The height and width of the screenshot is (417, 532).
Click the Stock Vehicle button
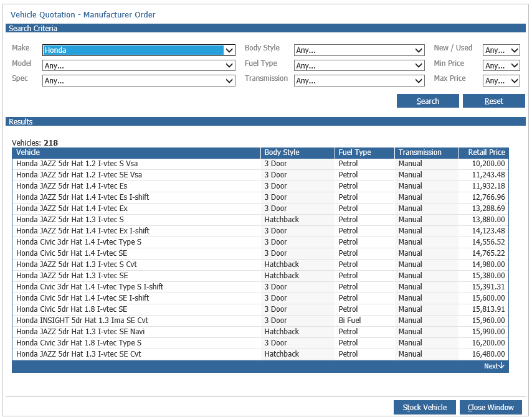tap(424, 407)
